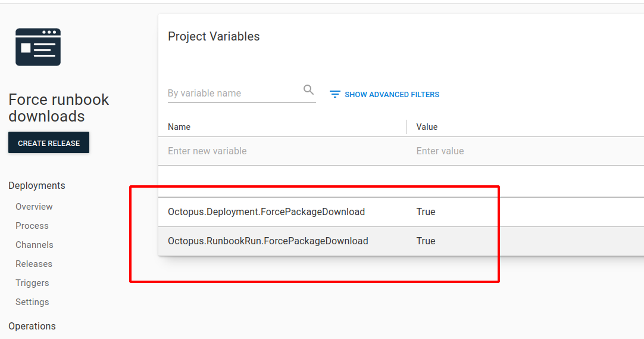Open Triggers in sidebar
Viewport: 644px width, 339px height.
33,283
